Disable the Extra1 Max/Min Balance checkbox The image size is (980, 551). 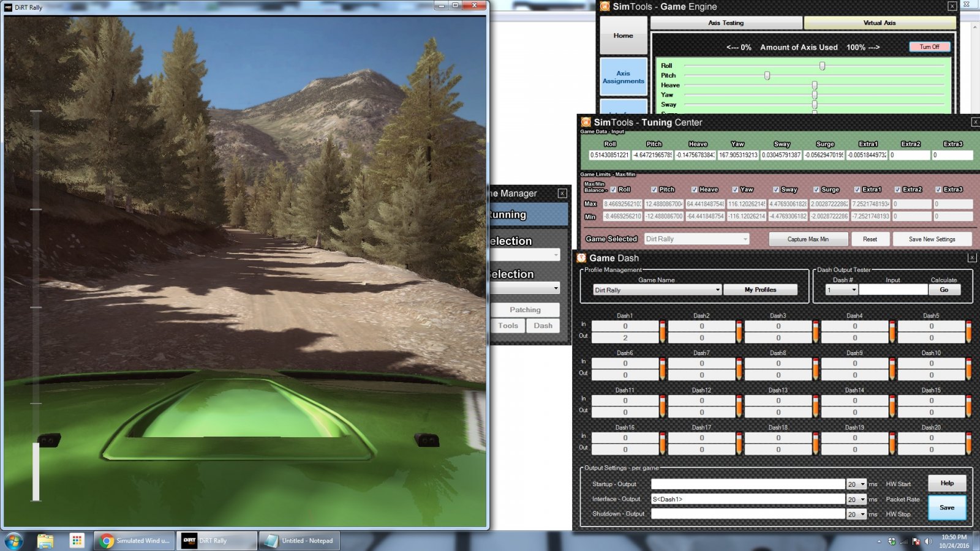[x=857, y=190]
